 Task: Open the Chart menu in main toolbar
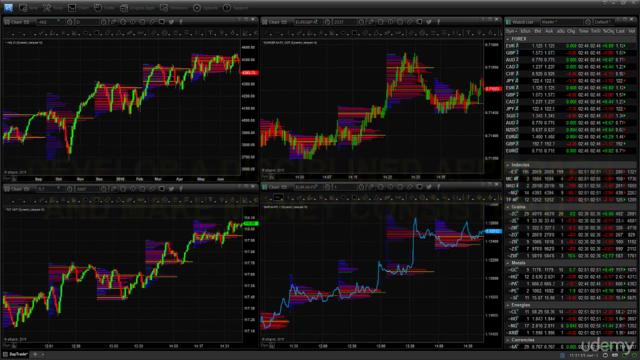pyautogui.click(x=78, y=8)
